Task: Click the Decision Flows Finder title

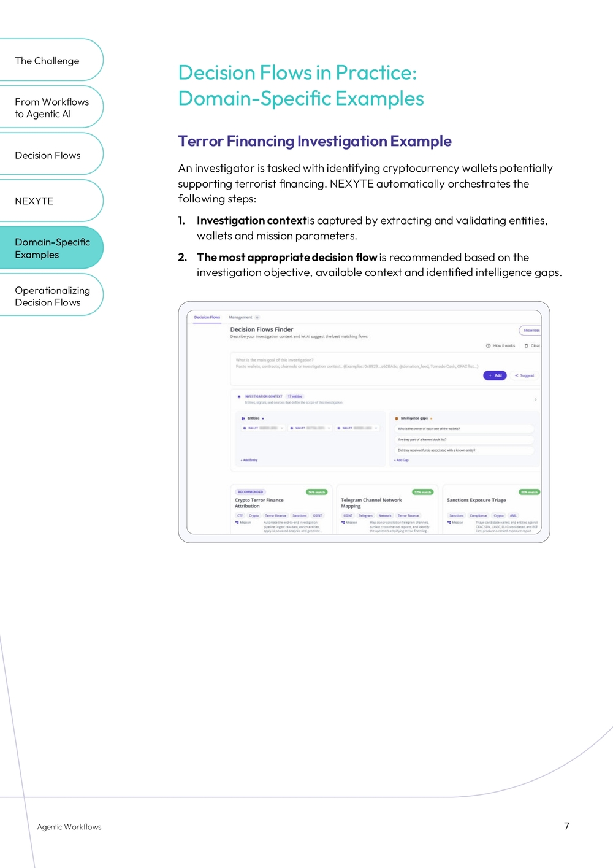Action: [x=262, y=329]
